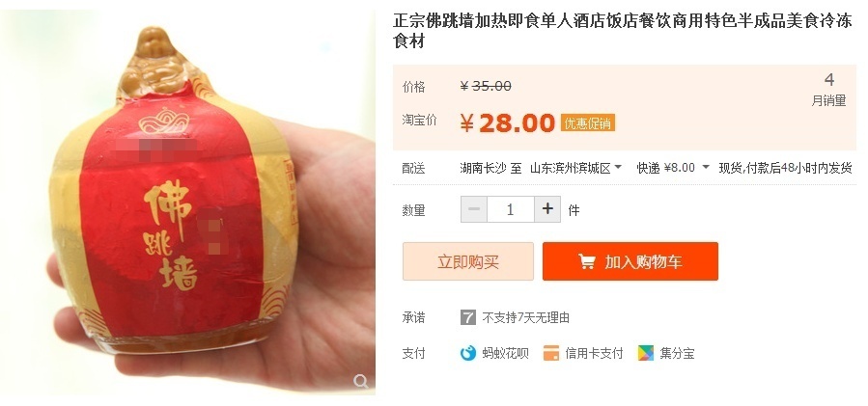The height and width of the screenshot is (406, 868).
Task: Open the 信用卡支付 payment link
Action: [x=594, y=353]
